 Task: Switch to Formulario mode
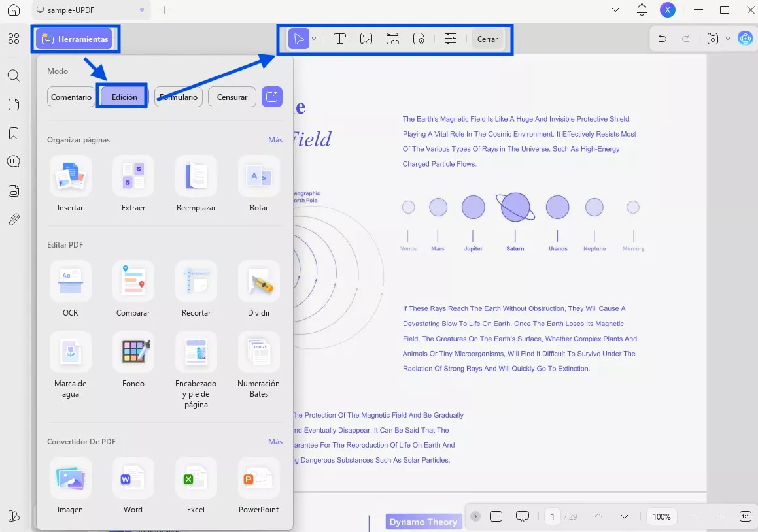[179, 97]
